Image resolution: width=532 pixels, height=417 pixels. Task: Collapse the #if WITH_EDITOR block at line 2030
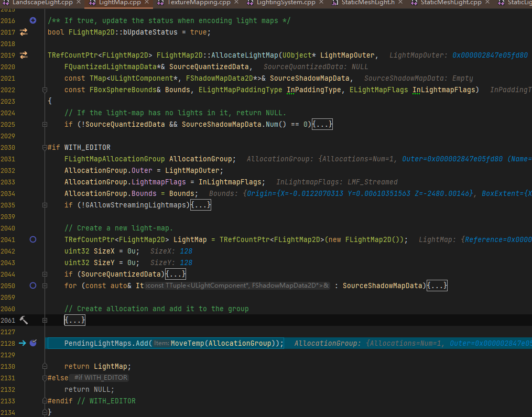tap(45, 148)
